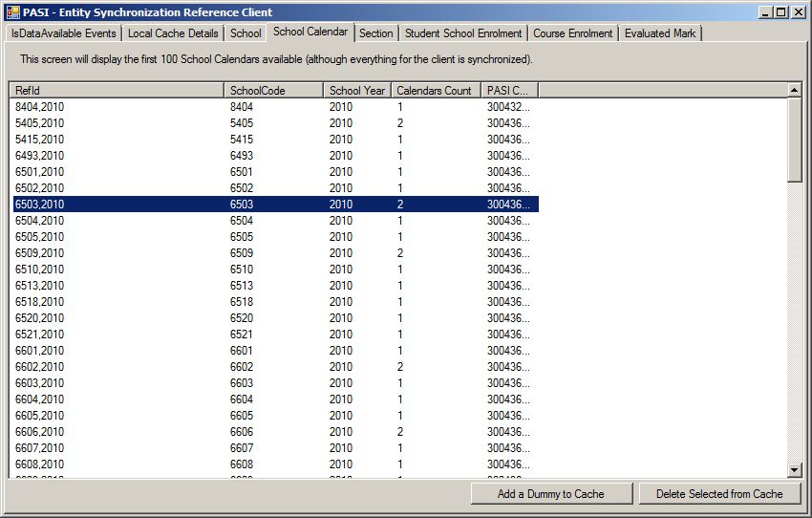The image size is (812, 518).
Task: Sort by the RefId column header
Action: 117,91
